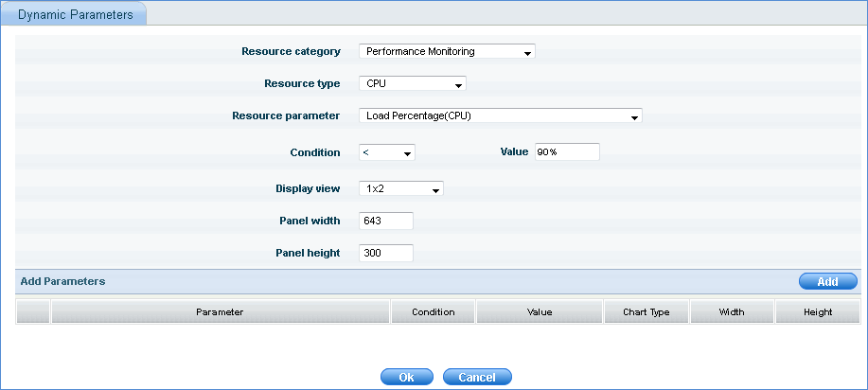Focus the Panel height input field

click(386, 254)
